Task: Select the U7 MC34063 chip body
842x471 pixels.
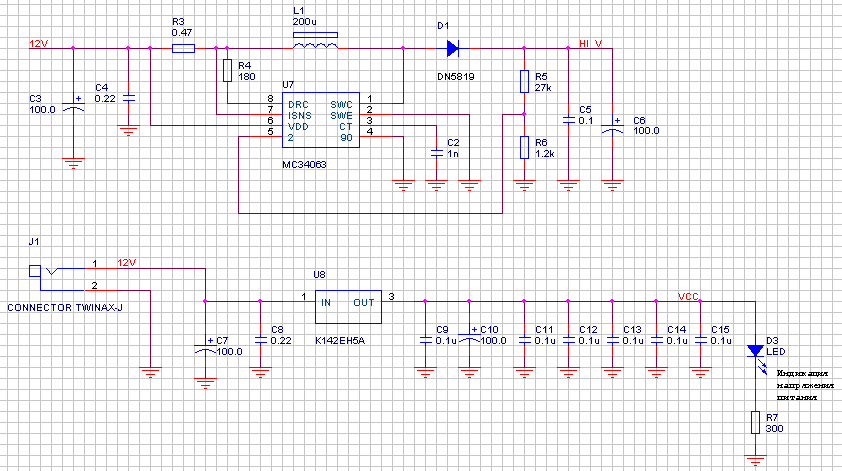Action: 319,121
